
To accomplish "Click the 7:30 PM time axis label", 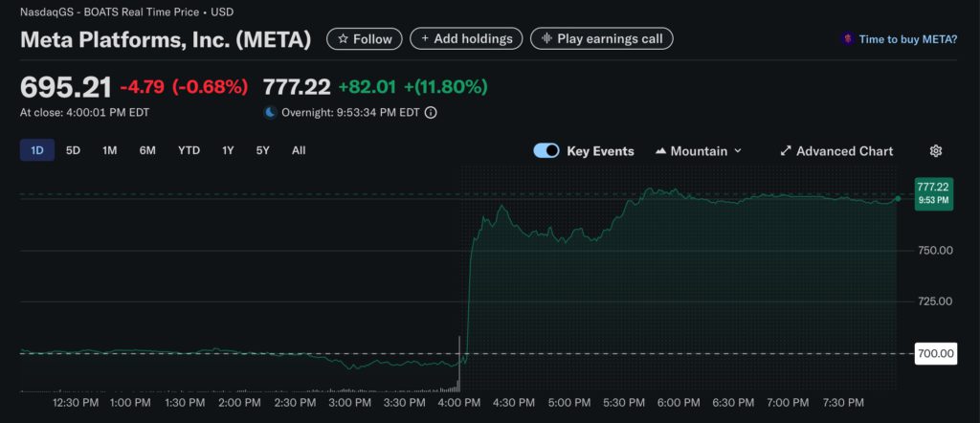I will tap(842, 403).
